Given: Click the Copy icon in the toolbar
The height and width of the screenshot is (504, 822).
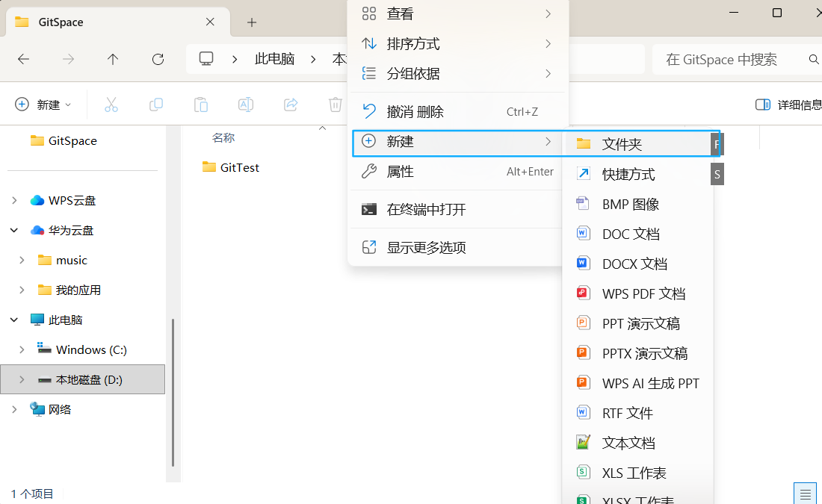Looking at the screenshot, I should pos(156,105).
